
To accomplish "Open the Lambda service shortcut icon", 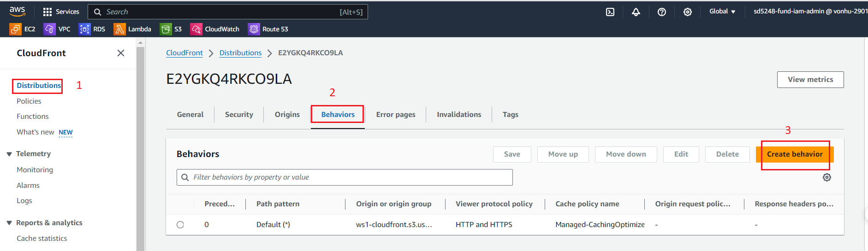I will click(x=119, y=29).
